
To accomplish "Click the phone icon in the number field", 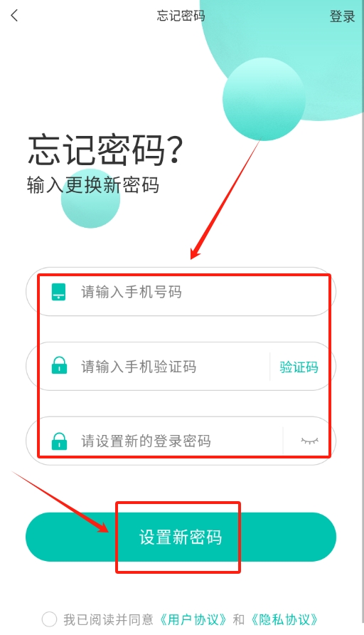I will 58,292.
